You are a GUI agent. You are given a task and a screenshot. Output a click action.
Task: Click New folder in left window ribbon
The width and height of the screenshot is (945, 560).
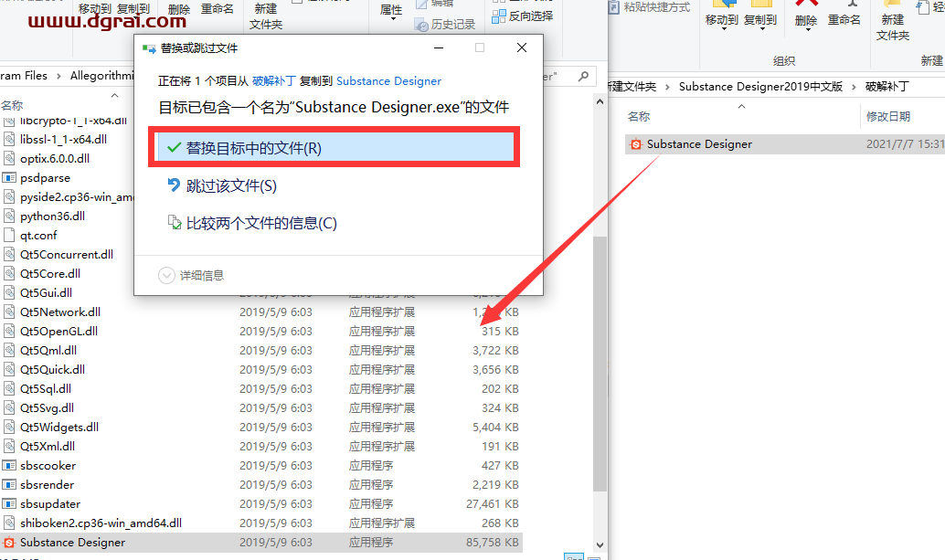266,16
